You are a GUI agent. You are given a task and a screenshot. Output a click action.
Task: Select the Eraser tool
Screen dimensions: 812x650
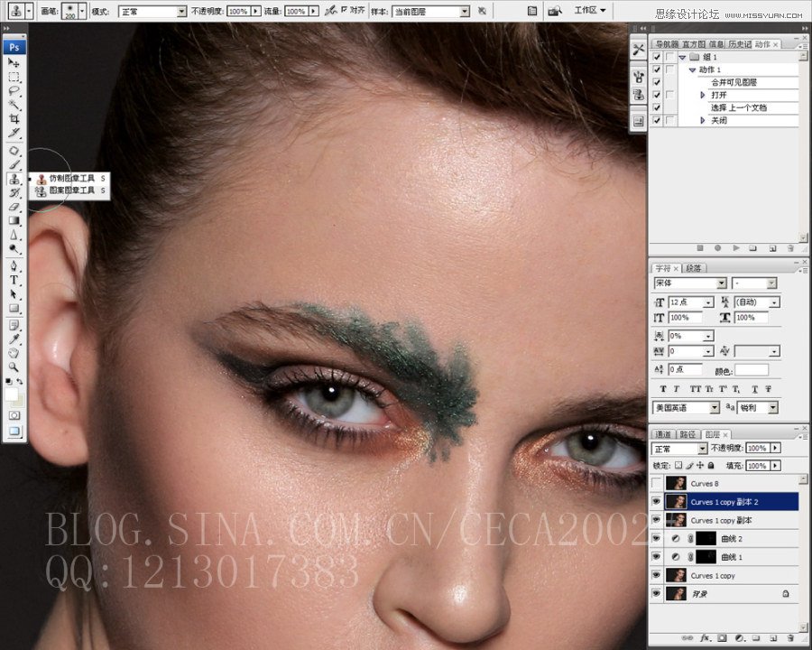click(x=14, y=207)
